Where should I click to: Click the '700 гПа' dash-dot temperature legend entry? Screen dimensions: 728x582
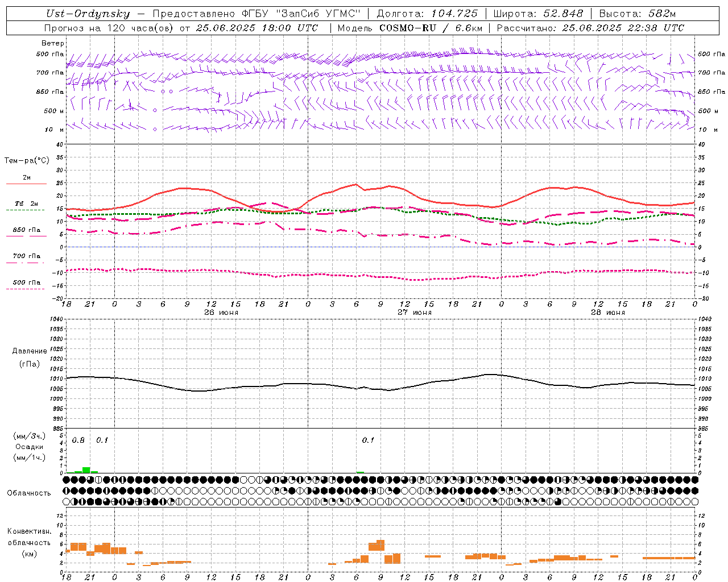pyautogui.click(x=26, y=256)
